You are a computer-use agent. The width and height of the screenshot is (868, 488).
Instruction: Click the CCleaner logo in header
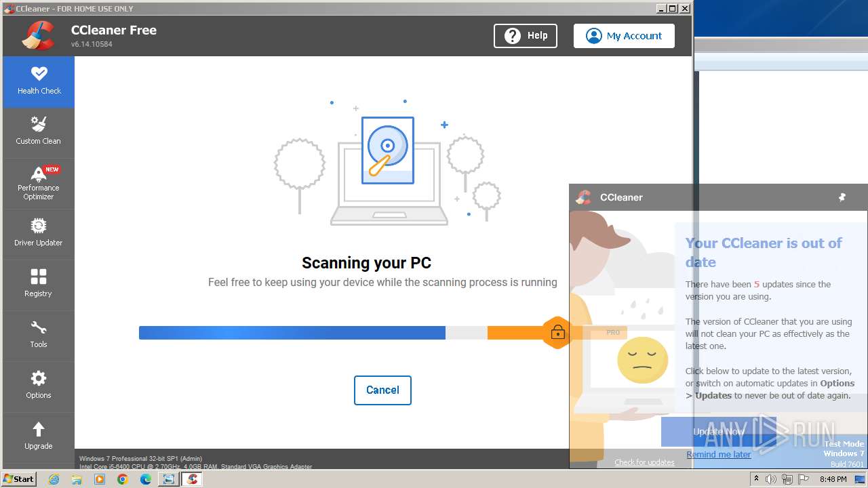(x=37, y=36)
